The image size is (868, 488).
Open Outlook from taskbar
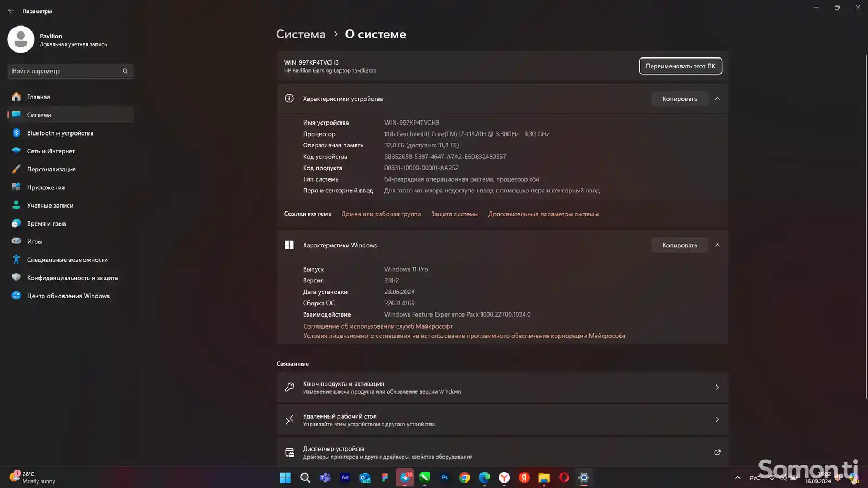(365, 478)
